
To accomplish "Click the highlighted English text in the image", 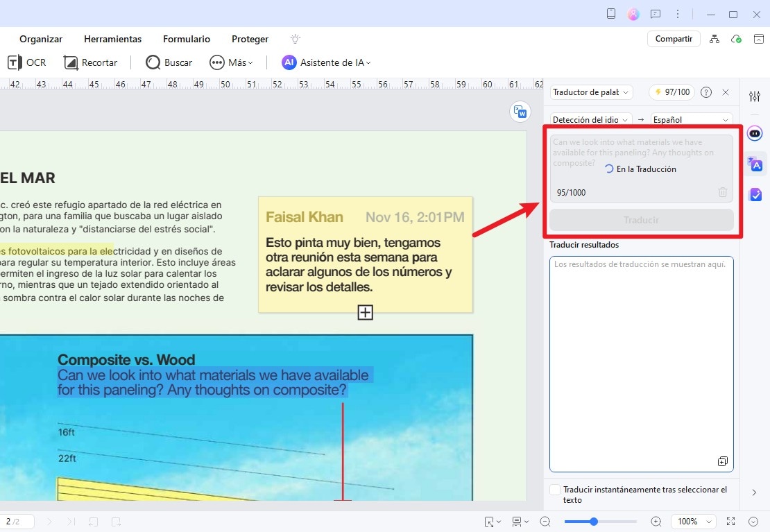I will 214,382.
